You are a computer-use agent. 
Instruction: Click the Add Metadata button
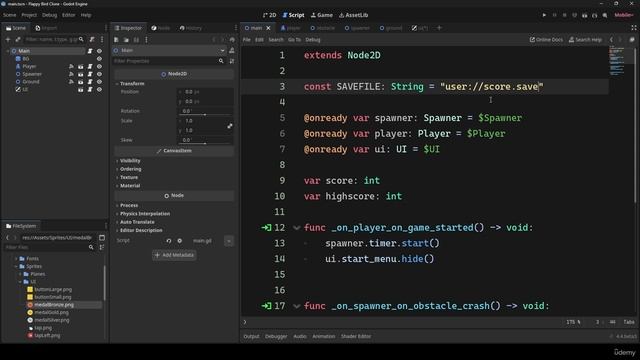(174, 255)
